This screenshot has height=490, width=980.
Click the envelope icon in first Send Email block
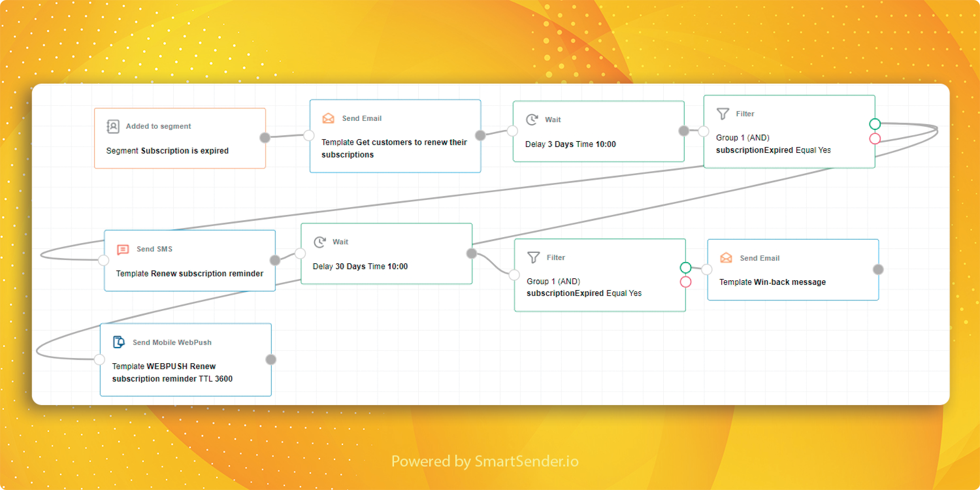pyautogui.click(x=328, y=118)
